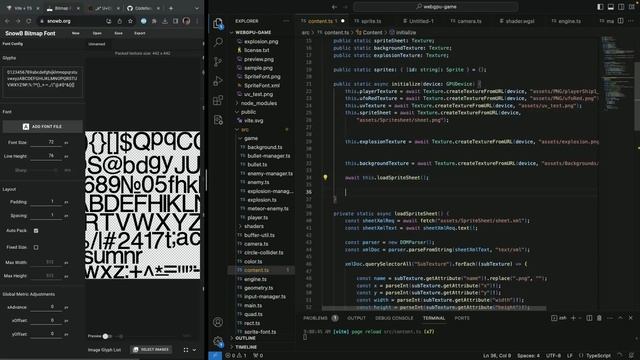Toggle the VS Code primary sidebar layout icon
Viewport: 640px width, 360px height.
pos(600,7)
